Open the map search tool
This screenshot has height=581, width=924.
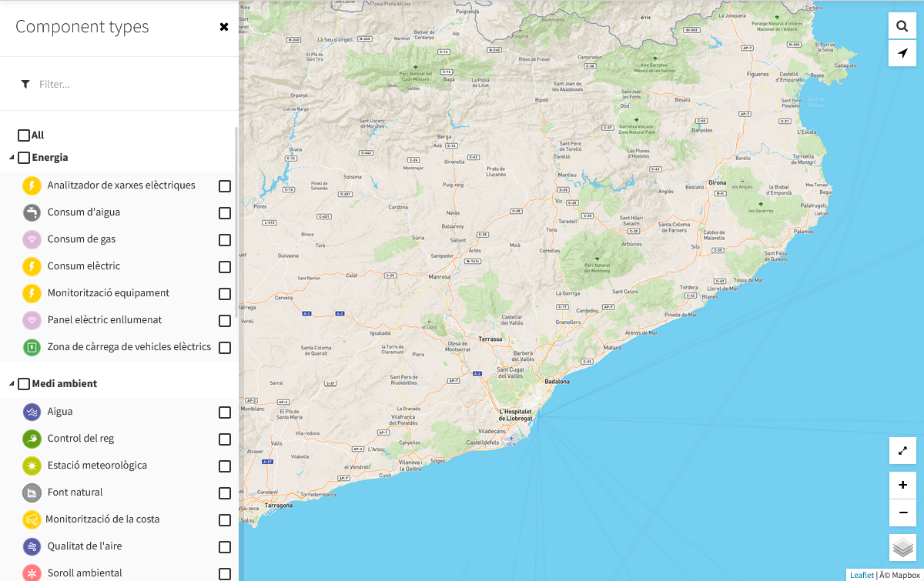pyautogui.click(x=902, y=26)
